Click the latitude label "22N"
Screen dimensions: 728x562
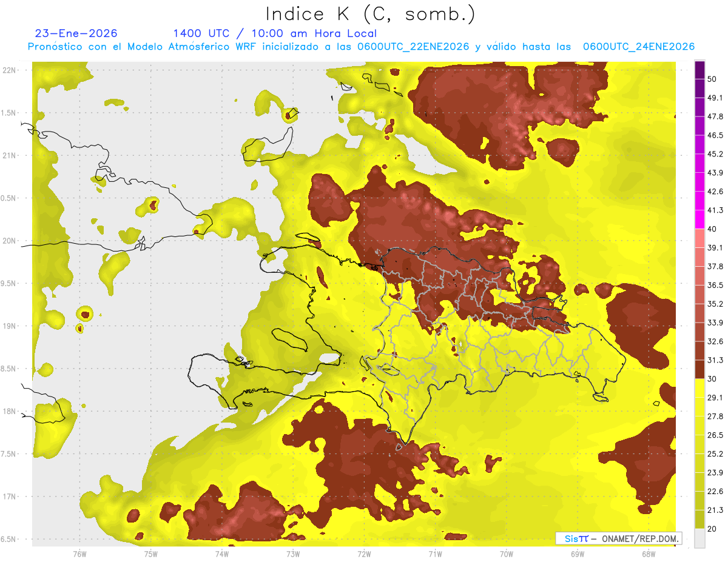point(9,70)
